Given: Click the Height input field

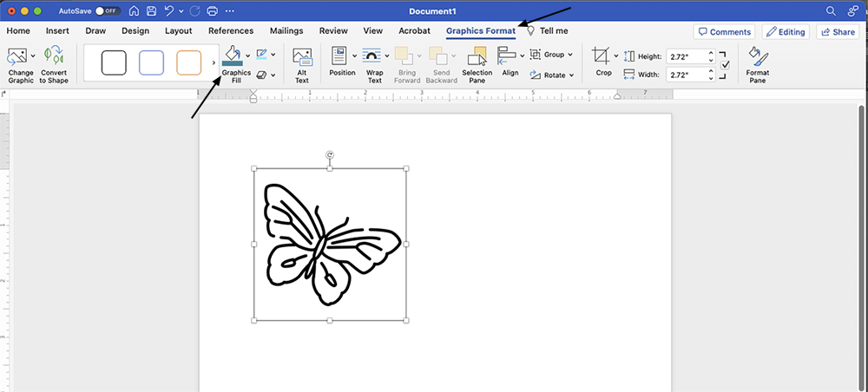Looking at the screenshot, I should click(685, 56).
